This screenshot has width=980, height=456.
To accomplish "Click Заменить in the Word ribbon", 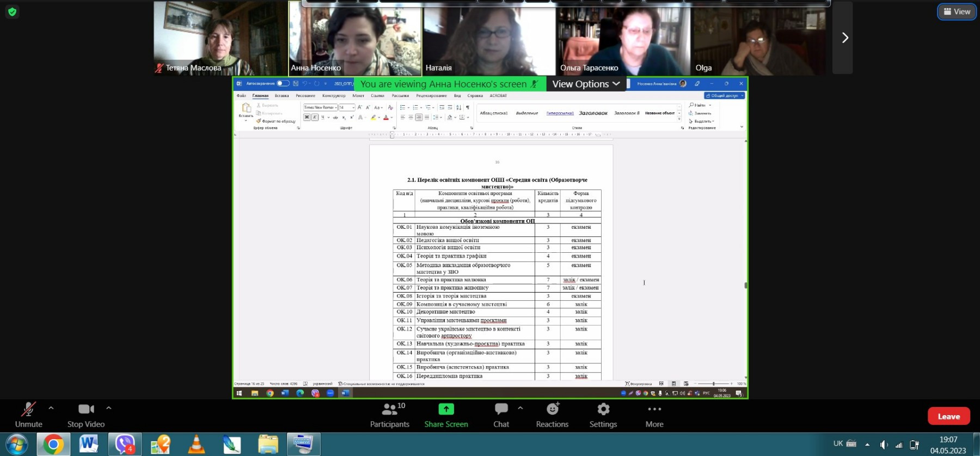I will pyautogui.click(x=700, y=113).
